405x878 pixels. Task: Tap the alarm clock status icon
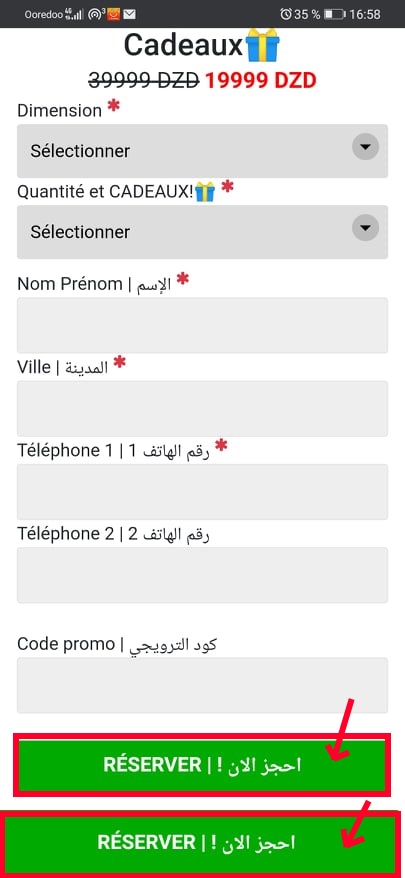pos(286,14)
